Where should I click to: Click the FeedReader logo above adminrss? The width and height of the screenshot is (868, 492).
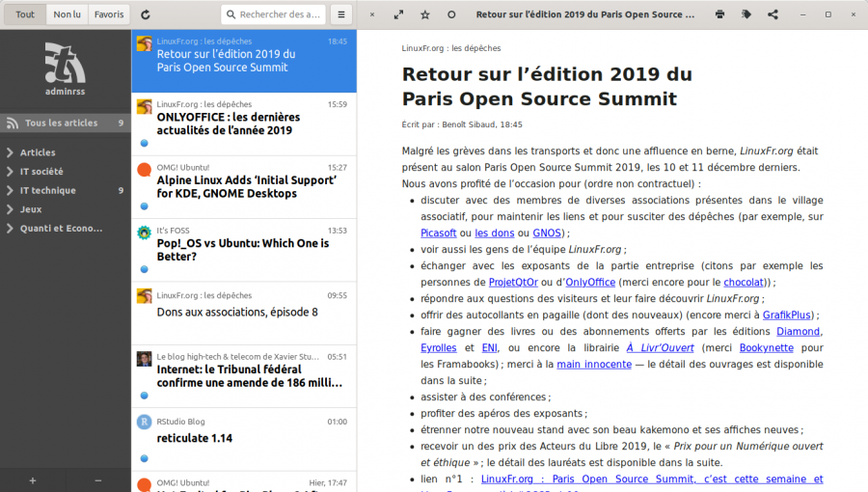[x=65, y=63]
